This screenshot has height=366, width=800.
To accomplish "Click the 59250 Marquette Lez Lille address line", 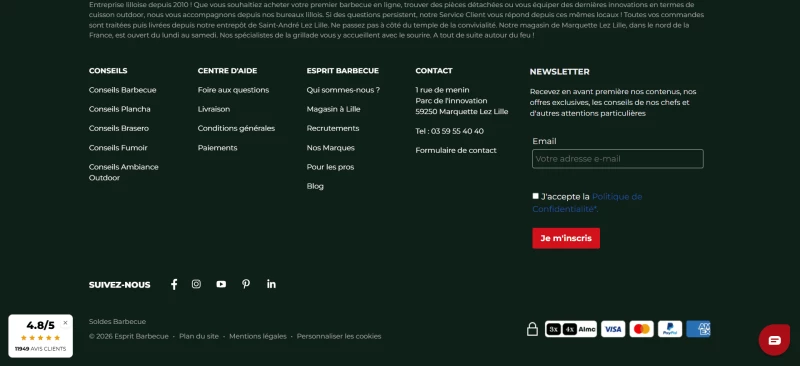I will [462, 112].
